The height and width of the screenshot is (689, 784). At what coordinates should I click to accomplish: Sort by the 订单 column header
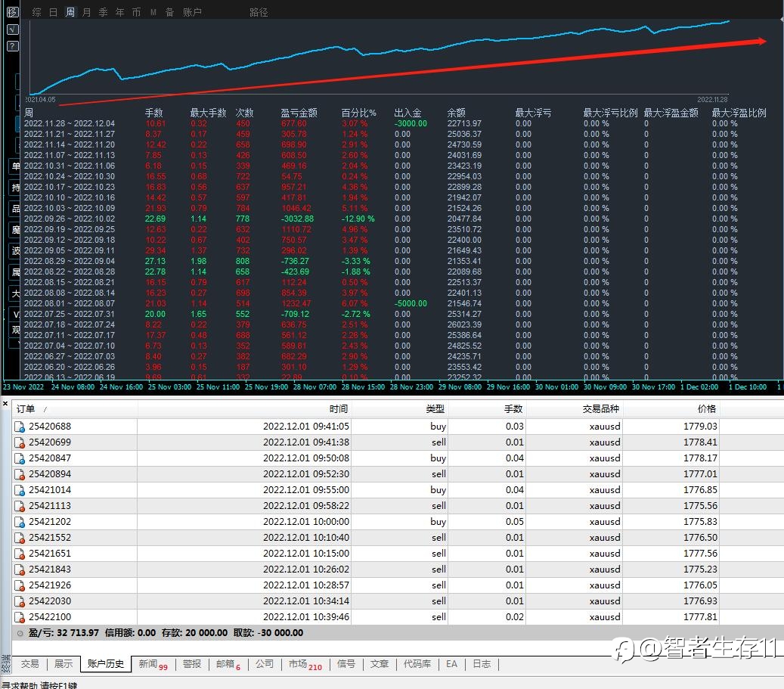(26, 409)
